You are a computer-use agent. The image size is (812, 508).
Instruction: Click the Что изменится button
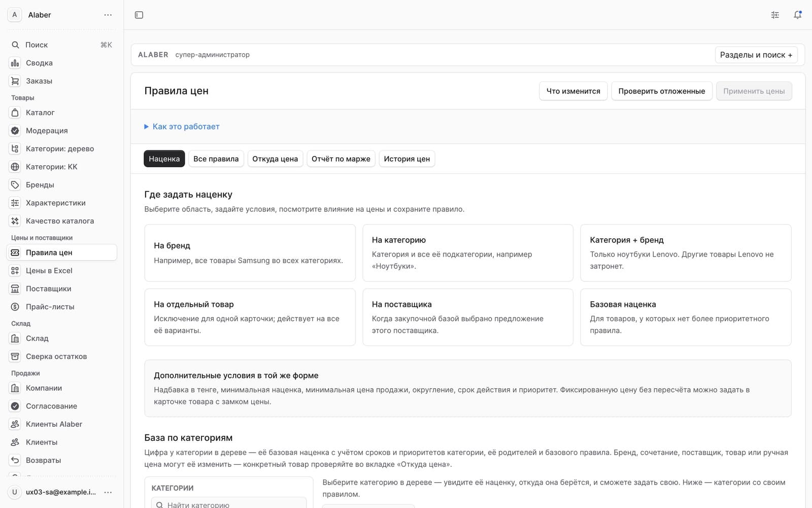(x=573, y=91)
